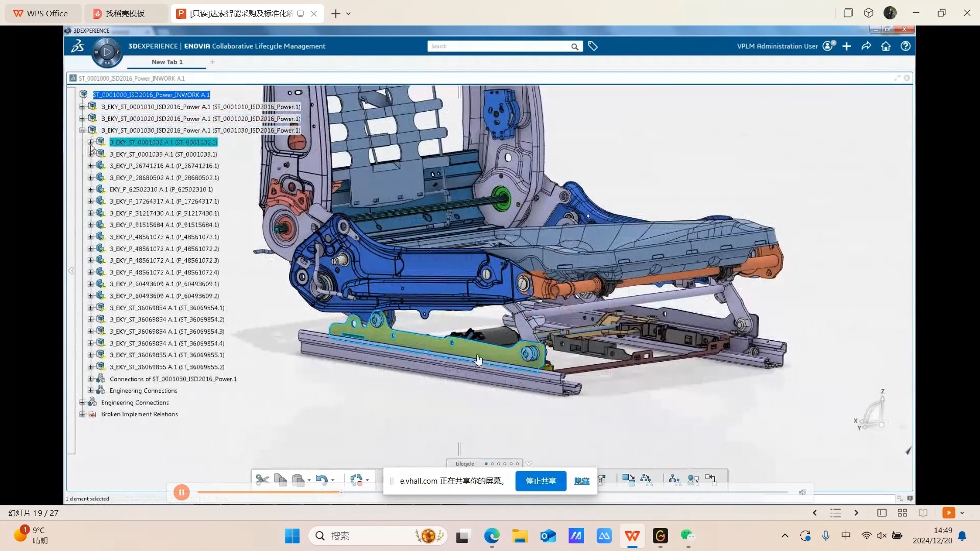Toggle the mute speaker icon on player
Screen dimensions: 980x551
click(x=802, y=492)
